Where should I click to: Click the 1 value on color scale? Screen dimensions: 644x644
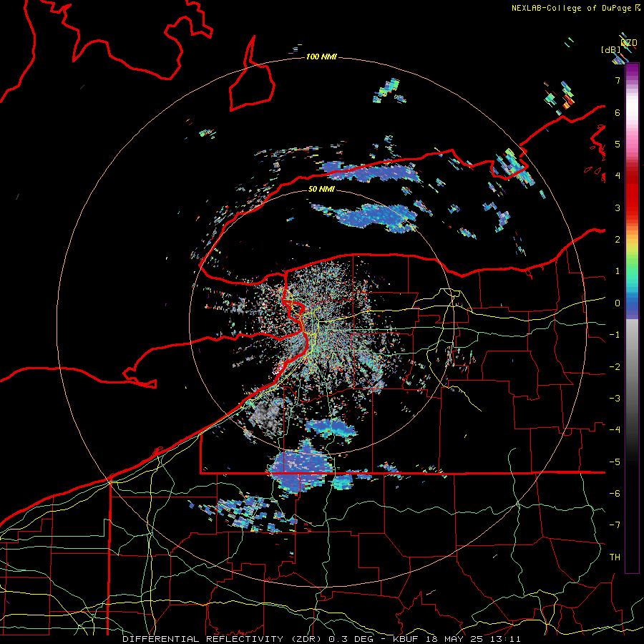coord(618,271)
